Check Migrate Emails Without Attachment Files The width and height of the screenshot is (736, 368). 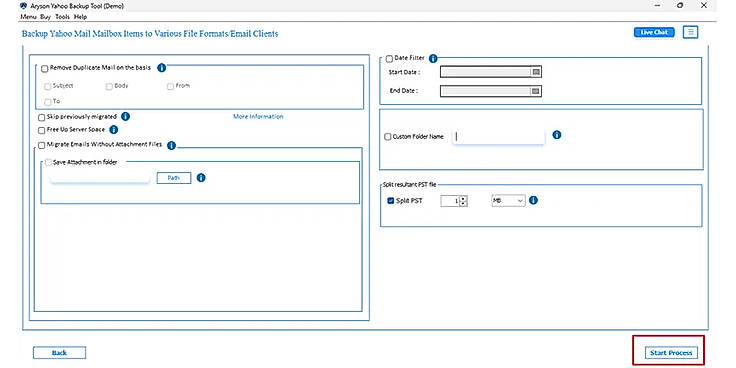(42, 146)
